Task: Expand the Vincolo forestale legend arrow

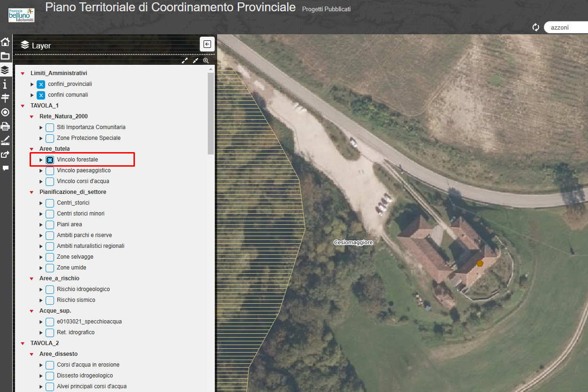Action: click(41, 160)
